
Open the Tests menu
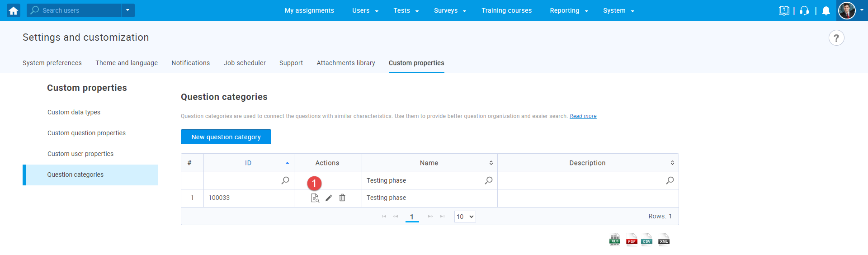(406, 10)
